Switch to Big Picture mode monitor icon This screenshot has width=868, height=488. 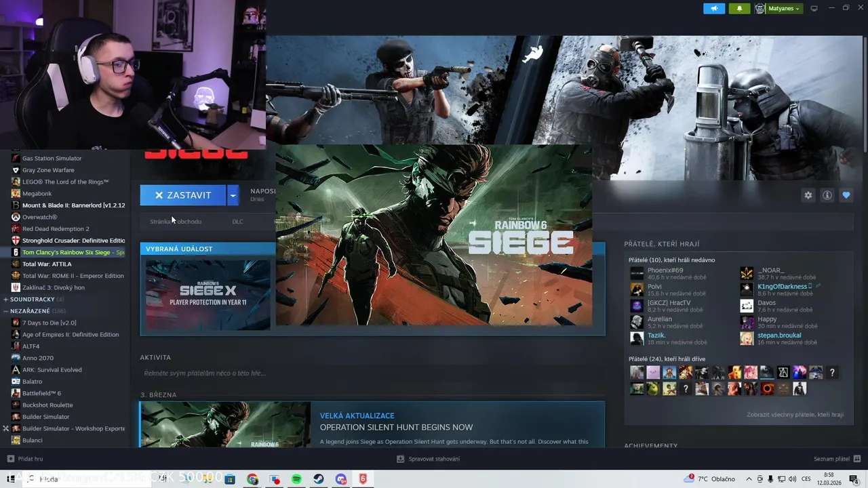click(x=814, y=8)
